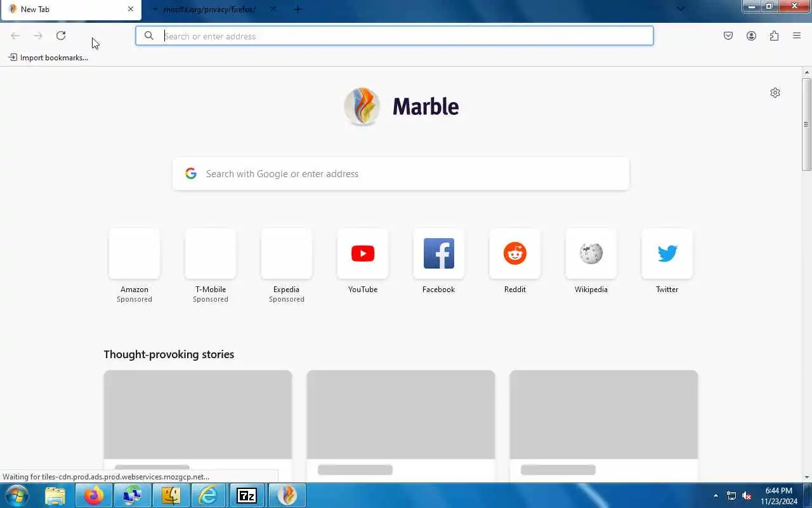The width and height of the screenshot is (812, 508).
Task: Open the Reddit shortcut tile
Action: 515,253
